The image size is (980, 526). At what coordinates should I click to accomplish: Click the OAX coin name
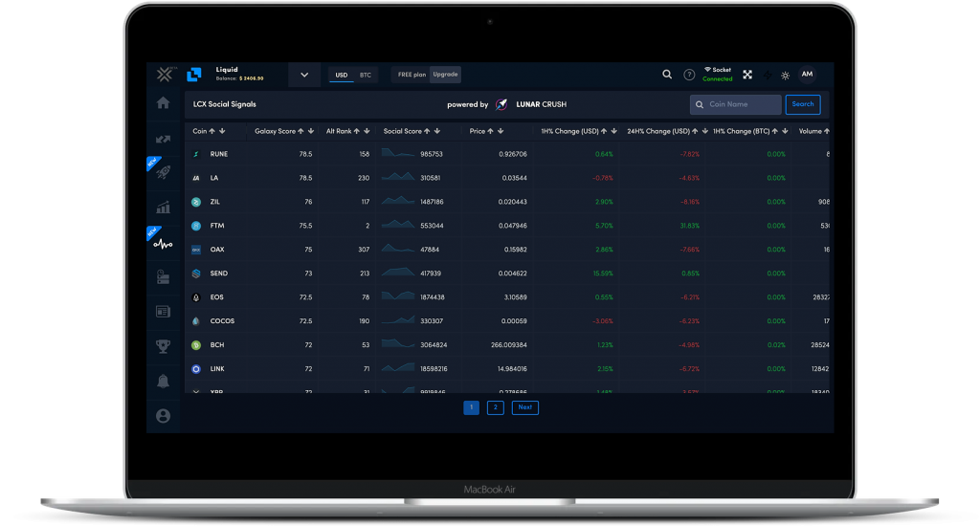(217, 250)
